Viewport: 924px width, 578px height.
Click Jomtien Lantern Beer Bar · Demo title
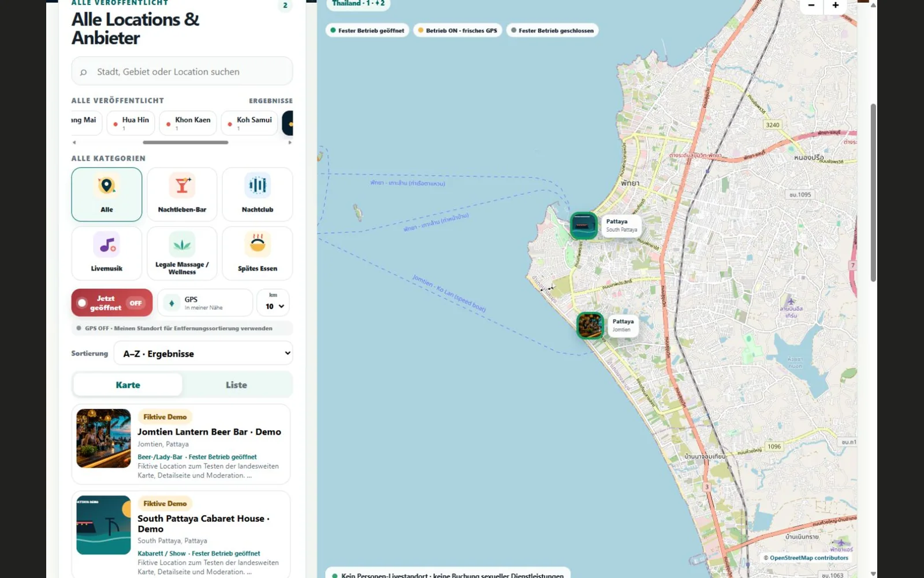[209, 432]
